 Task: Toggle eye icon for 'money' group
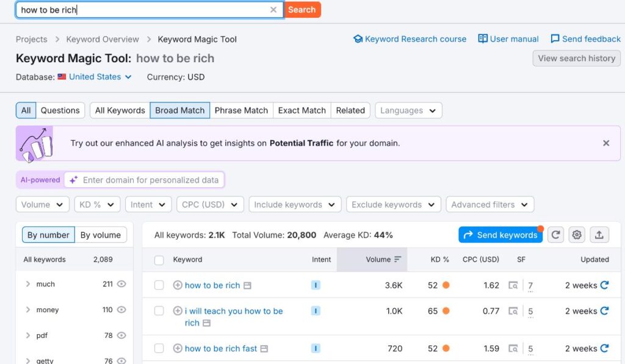coord(121,310)
